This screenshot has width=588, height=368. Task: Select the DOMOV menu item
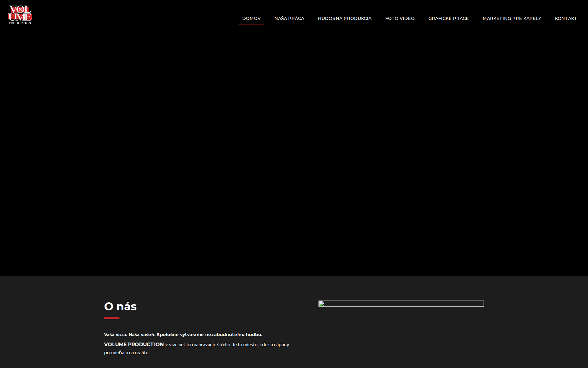(x=251, y=18)
